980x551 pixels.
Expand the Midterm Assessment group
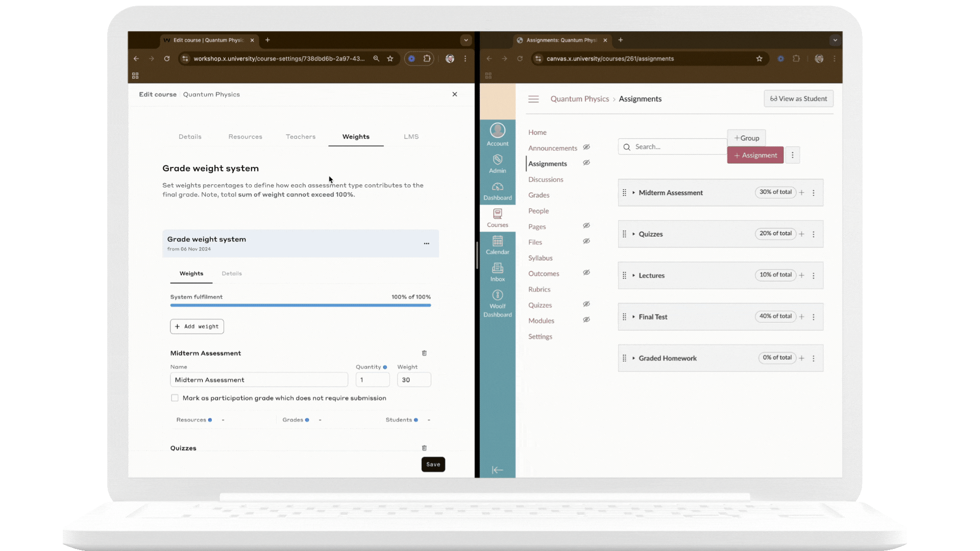(633, 192)
